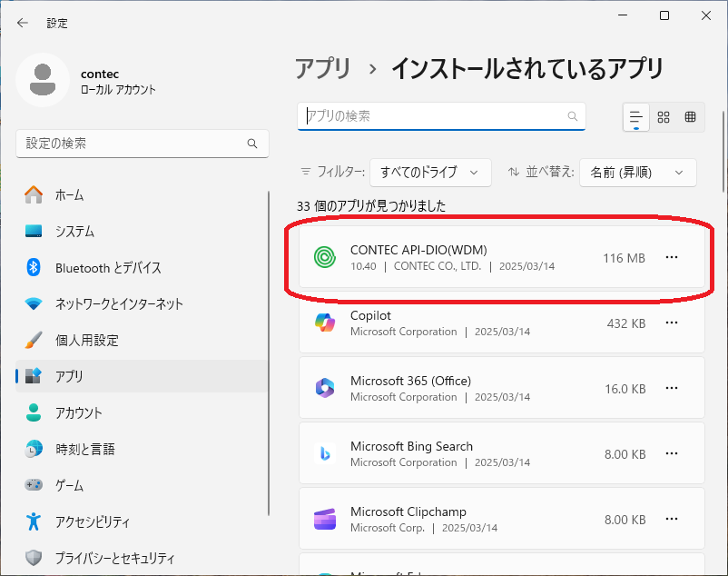Switch to table view layout
The height and width of the screenshot is (576, 728).
coord(691,117)
